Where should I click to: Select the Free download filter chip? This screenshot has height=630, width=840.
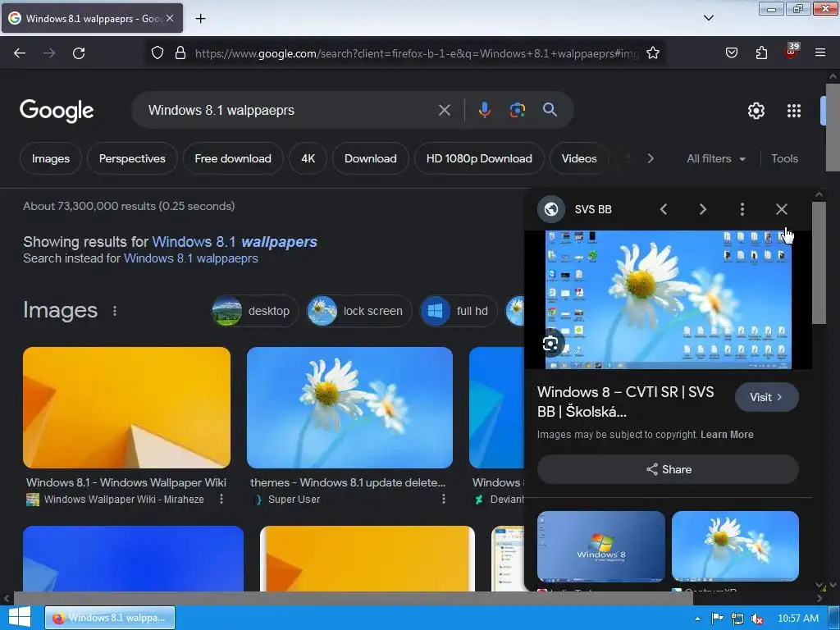(x=233, y=158)
